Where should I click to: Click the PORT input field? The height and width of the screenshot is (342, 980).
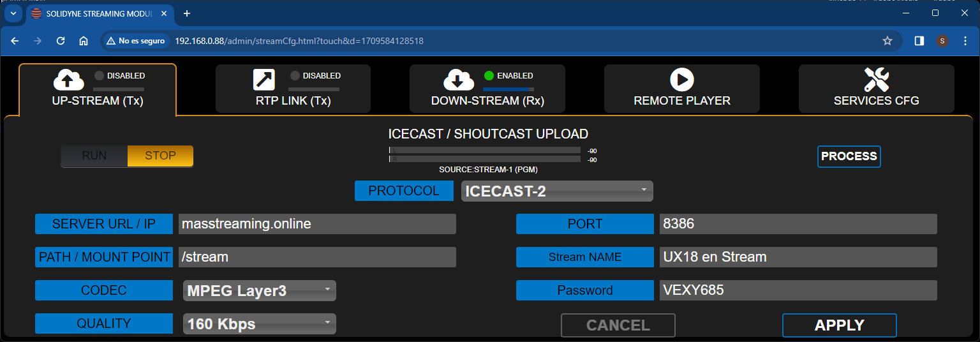pos(798,224)
